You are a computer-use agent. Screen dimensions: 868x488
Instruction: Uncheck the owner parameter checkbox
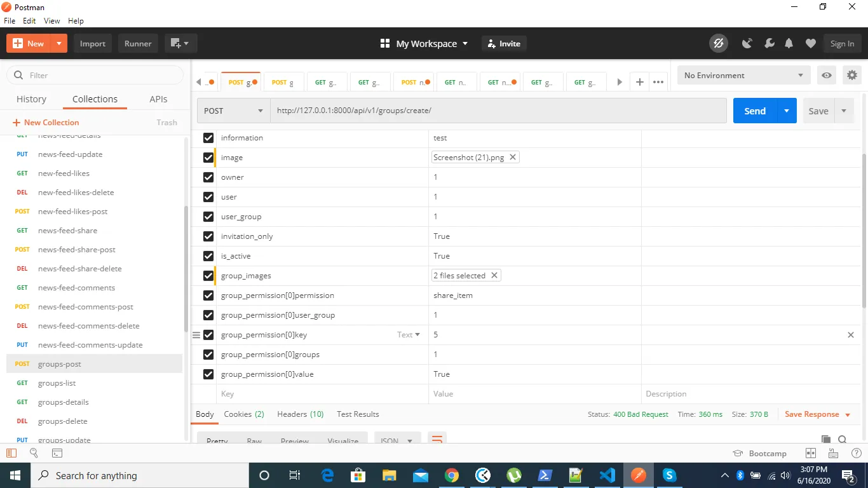point(208,177)
